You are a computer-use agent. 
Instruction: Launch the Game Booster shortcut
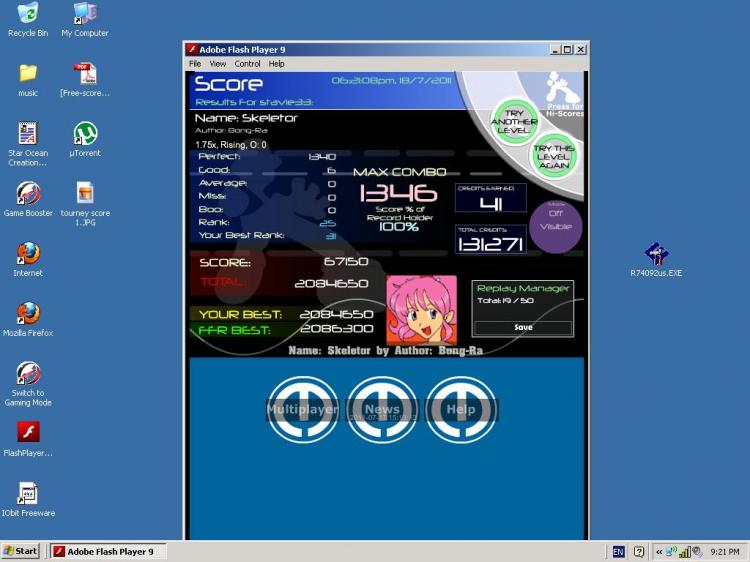[28, 199]
